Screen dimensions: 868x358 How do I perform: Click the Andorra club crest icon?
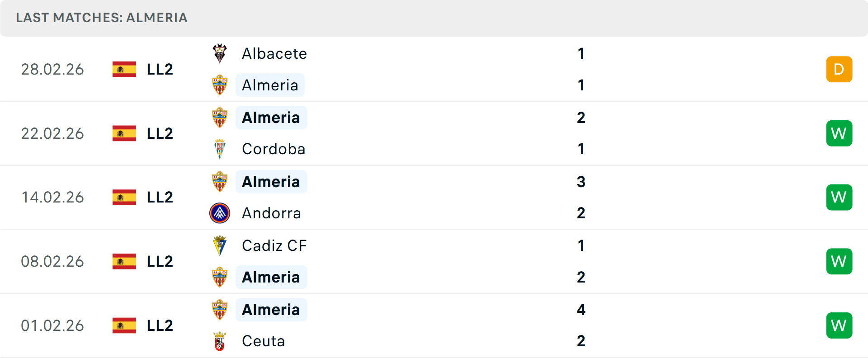pyautogui.click(x=220, y=213)
